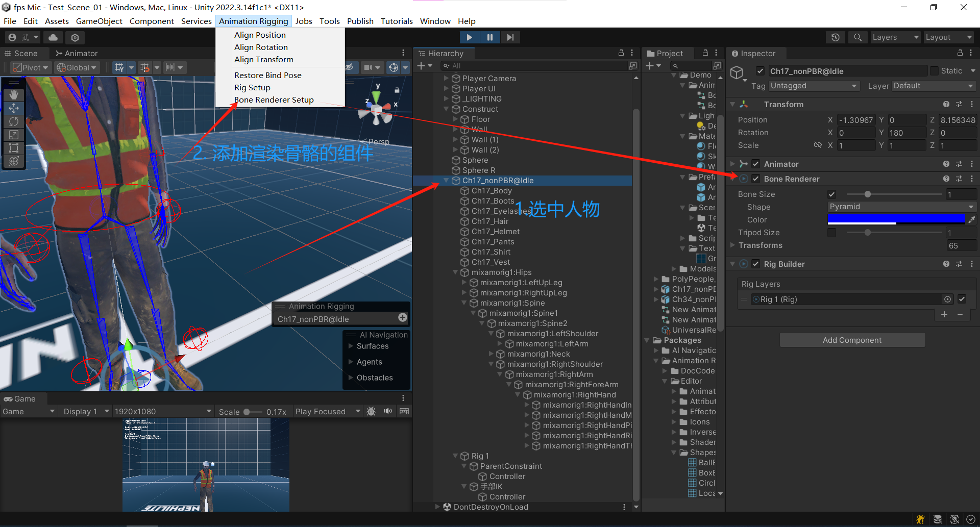Click the plus to add rig layer
The width and height of the screenshot is (980, 527).
click(x=944, y=315)
